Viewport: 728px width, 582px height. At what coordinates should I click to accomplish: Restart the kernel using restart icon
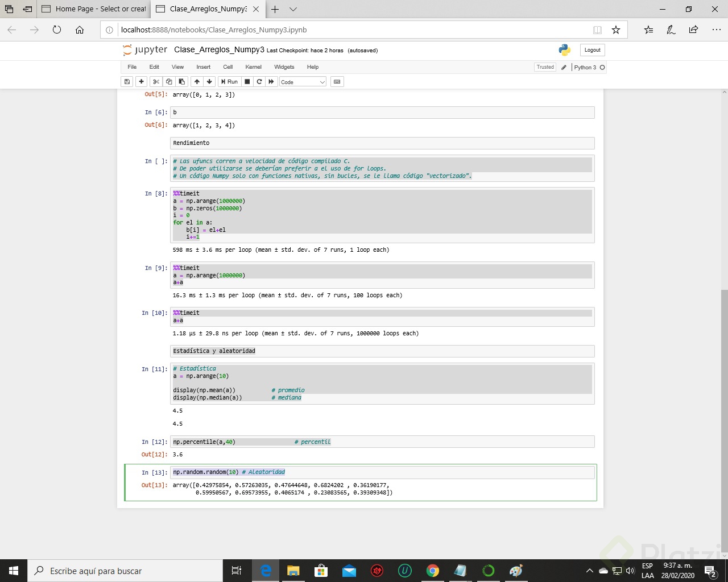tap(259, 81)
